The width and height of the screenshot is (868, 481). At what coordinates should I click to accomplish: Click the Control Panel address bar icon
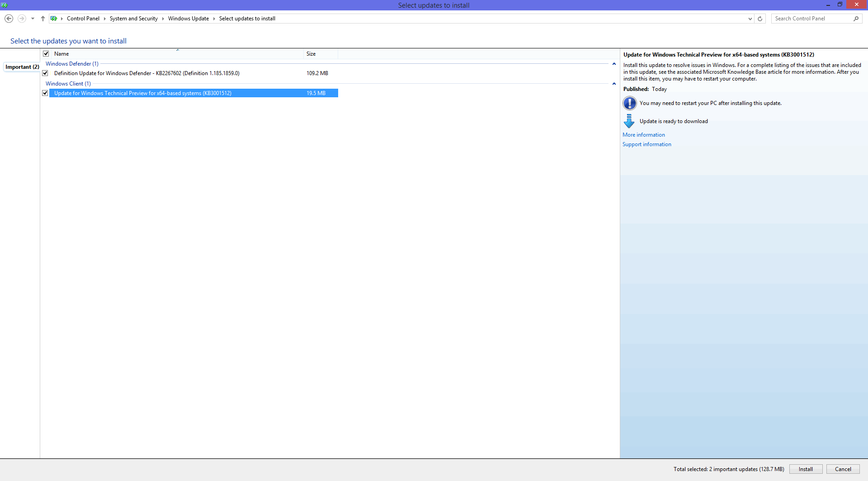54,19
